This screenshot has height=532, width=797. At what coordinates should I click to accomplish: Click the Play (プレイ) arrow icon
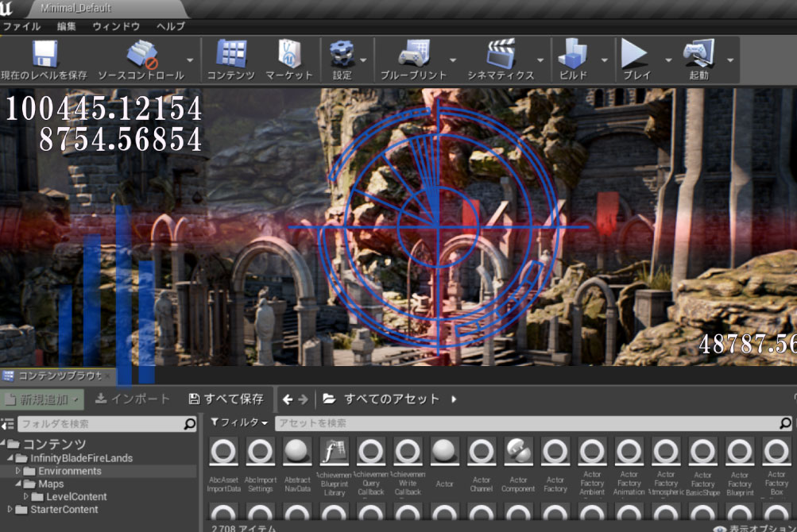[634, 54]
